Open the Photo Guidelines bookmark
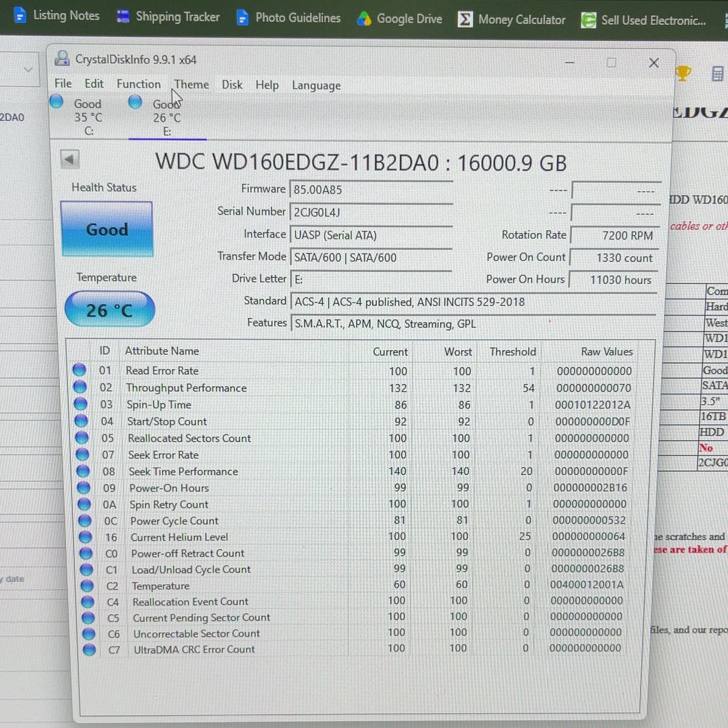Viewport: 728px width, 728px height. (x=288, y=18)
